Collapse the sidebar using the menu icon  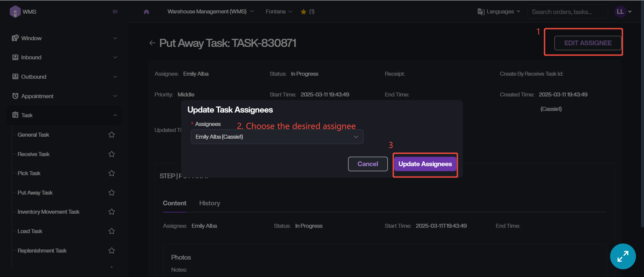coord(115,12)
